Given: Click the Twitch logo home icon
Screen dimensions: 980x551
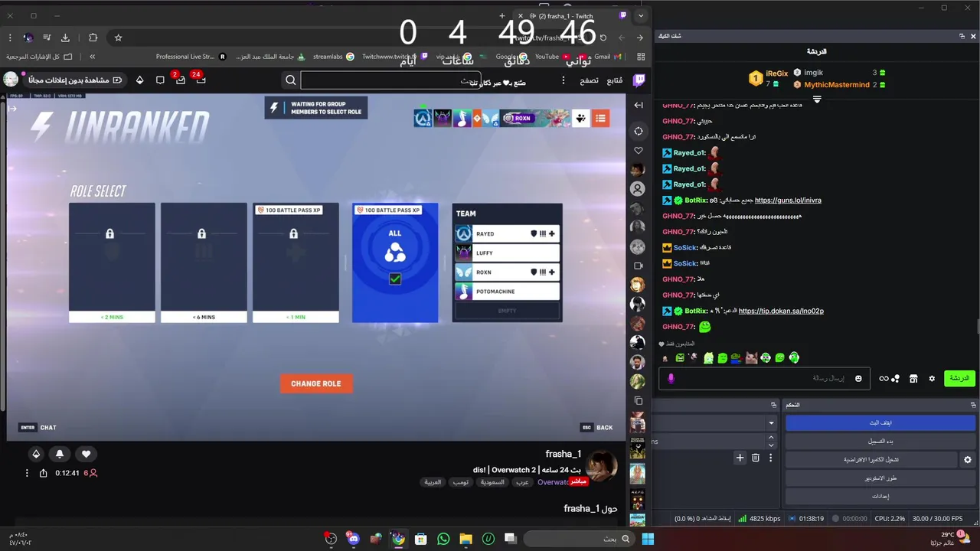Looking at the screenshot, I should tap(638, 80).
